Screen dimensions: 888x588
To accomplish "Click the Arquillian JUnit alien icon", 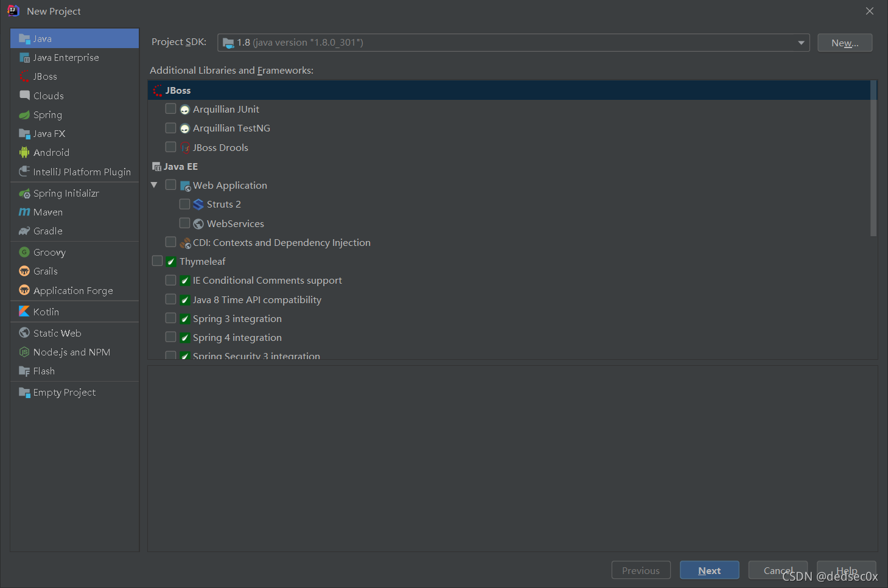I will [x=185, y=110].
